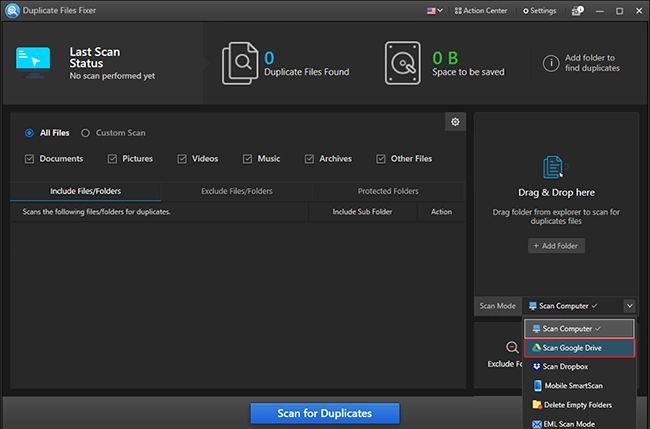Click 'Add folder to find duplicates' text
Screen dimensions: 650x429
[x=592, y=63]
